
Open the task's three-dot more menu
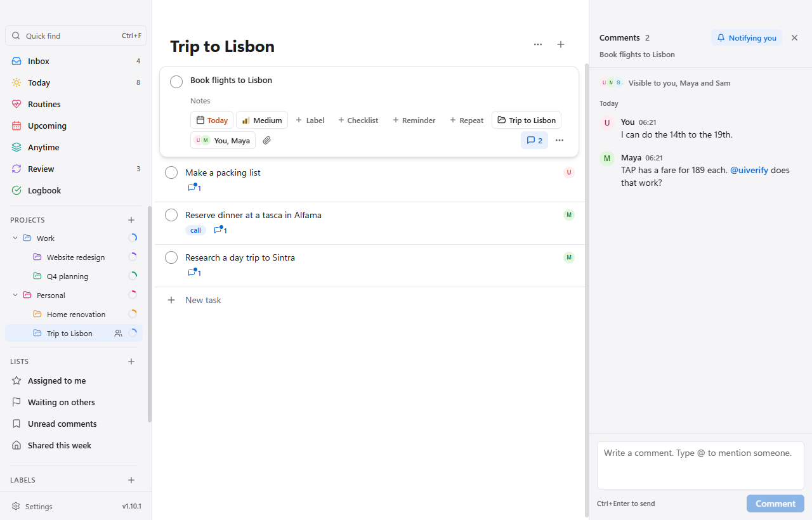560,140
